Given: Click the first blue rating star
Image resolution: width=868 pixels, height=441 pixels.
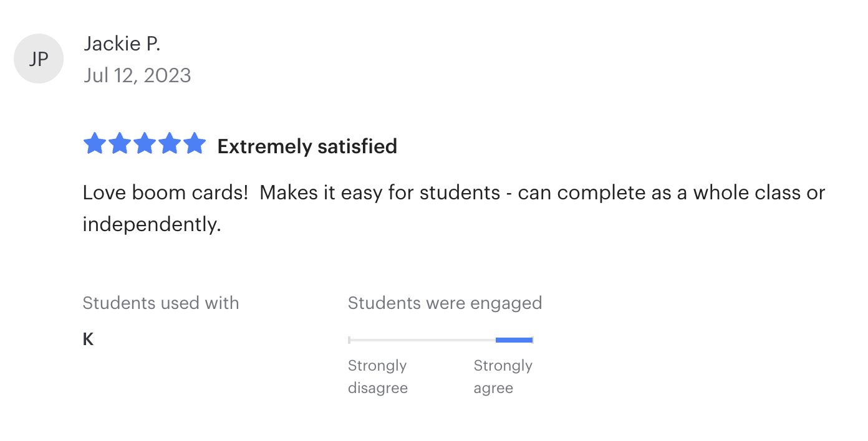Looking at the screenshot, I should click(95, 144).
